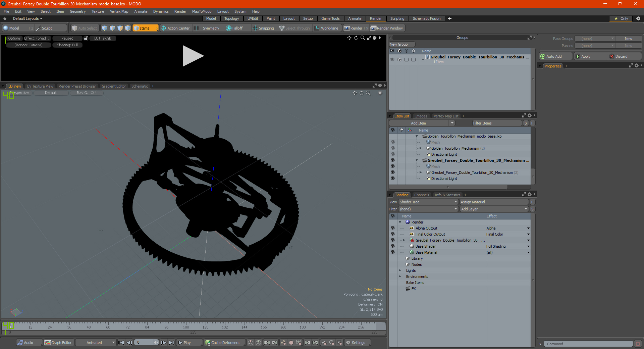The width and height of the screenshot is (644, 349).
Task: Expand the Environments tree item
Action: 400,277
